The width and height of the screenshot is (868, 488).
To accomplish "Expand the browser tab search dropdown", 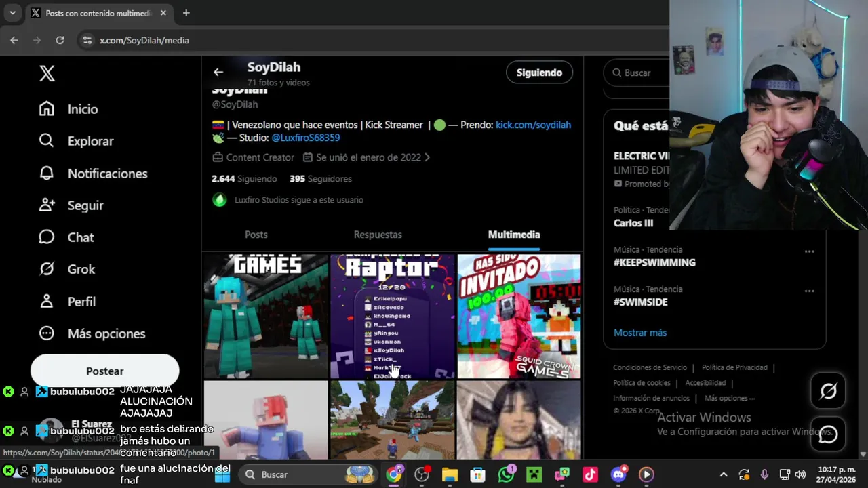I will click(x=12, y=13).
